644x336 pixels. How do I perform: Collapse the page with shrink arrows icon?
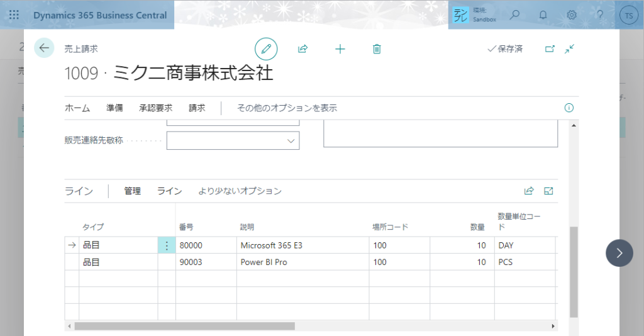click(569, 49)
